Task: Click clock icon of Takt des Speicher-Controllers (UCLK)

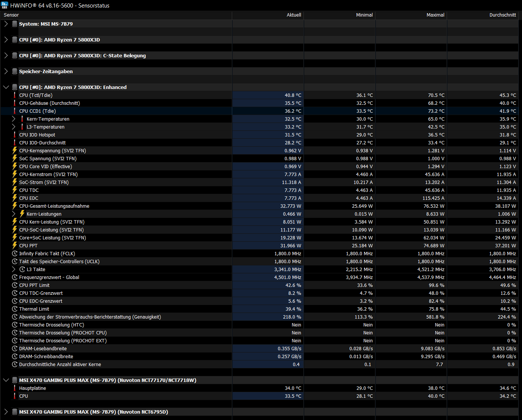Action: [15, 261]
